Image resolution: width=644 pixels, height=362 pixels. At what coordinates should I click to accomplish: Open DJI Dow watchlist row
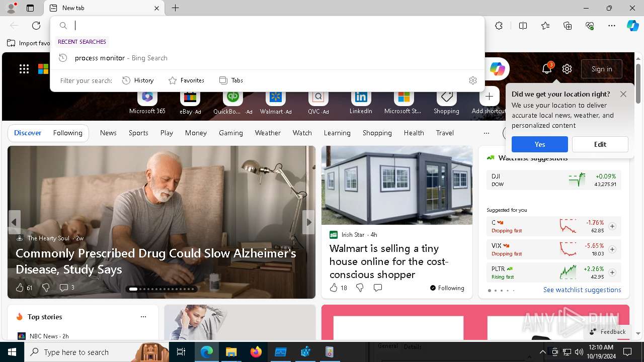tap(553, 180)
